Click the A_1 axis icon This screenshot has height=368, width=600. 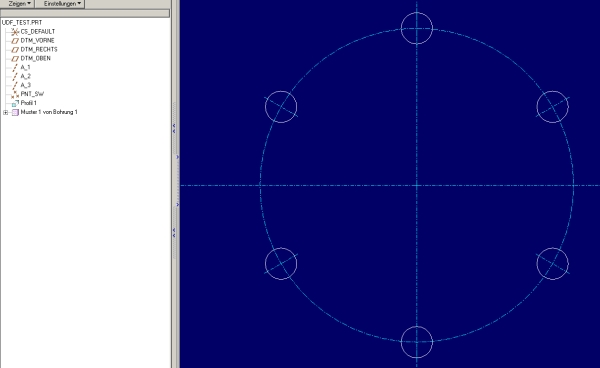tap(15, 68)
